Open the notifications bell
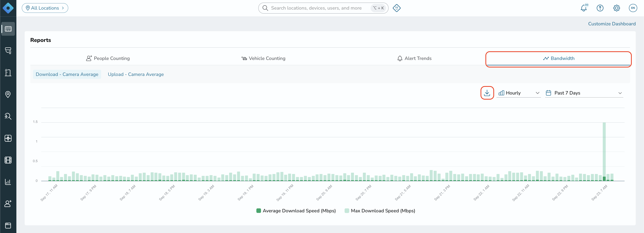644x233 pixels. (584, 8)
